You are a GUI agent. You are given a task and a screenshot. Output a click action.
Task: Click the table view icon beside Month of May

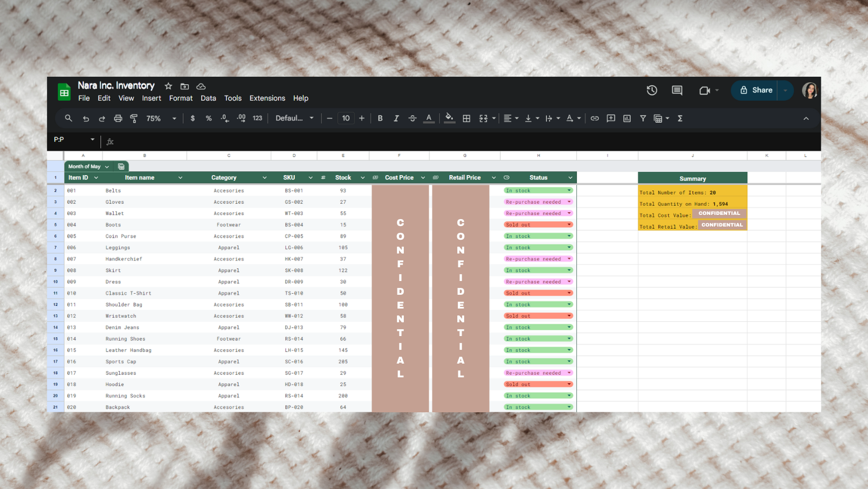121,167
